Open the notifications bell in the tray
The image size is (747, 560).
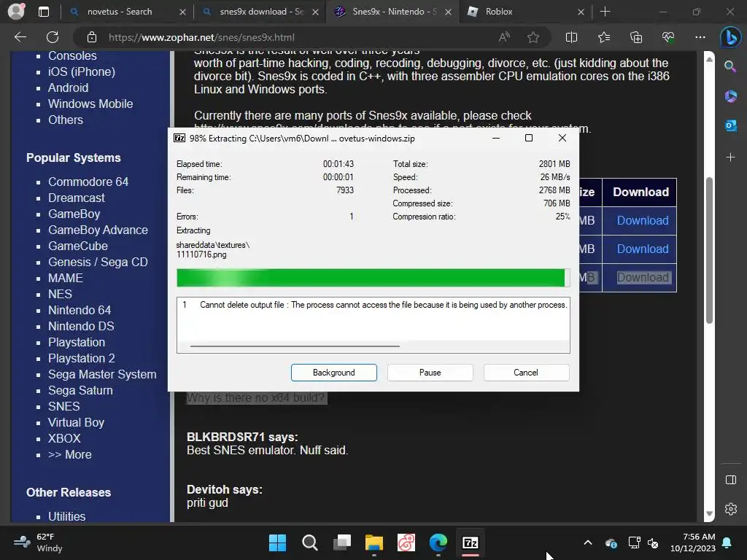tap(727, 542)
